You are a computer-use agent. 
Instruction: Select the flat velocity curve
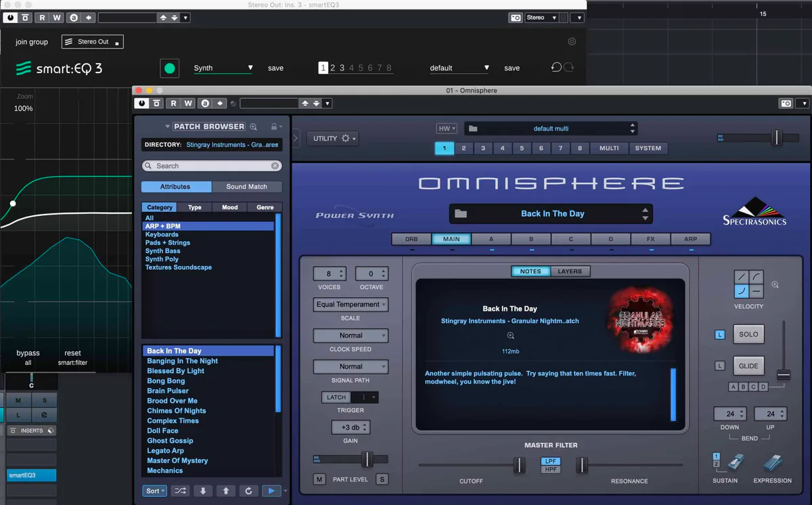tap(757, 292)
